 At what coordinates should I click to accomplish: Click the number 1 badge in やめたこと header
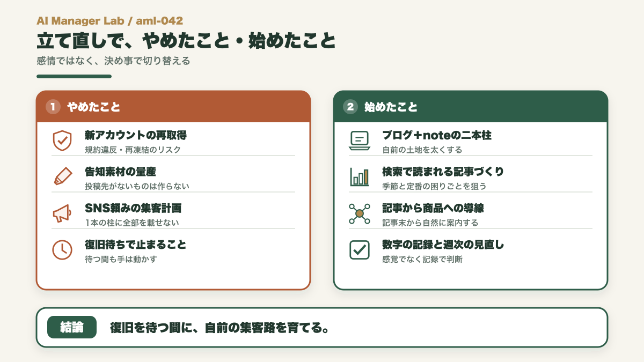[53, 107]
